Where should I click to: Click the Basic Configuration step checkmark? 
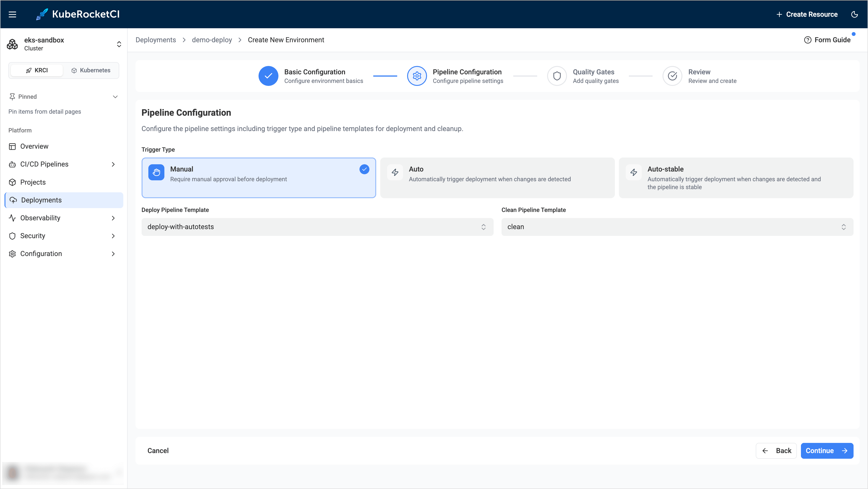[268, 76]
